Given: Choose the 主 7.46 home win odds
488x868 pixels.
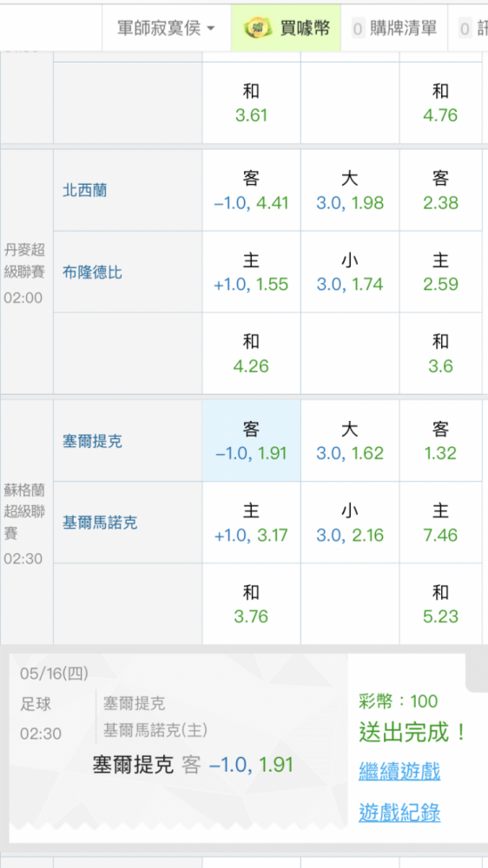Looking at the screenshot, I should point(441,523).
